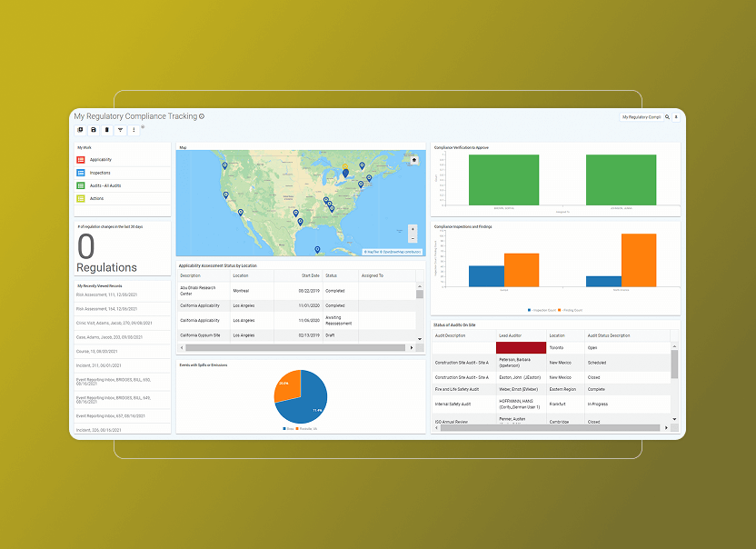Select the Save toolbar icon
This screenshot has height=549, width=756.
pos(94,130)
